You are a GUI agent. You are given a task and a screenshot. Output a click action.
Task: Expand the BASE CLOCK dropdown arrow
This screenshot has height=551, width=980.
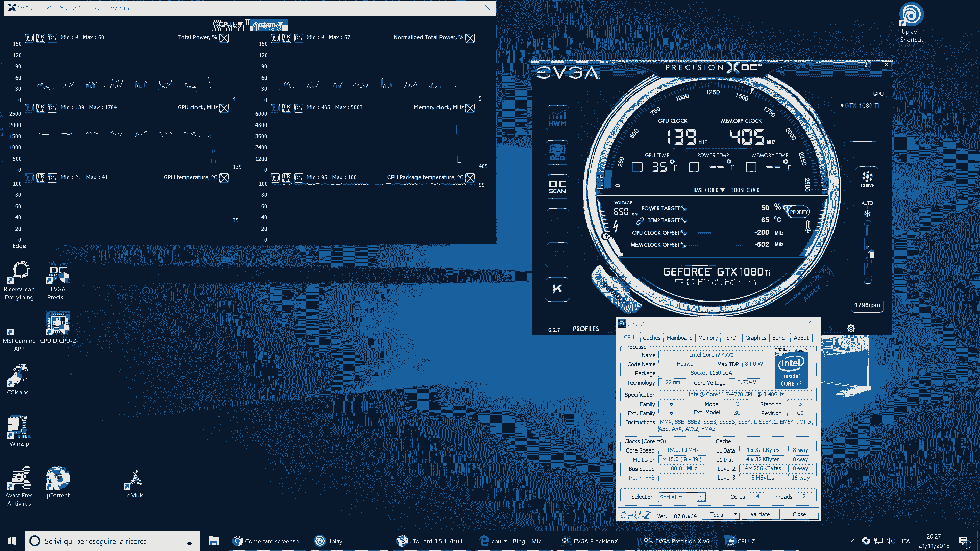[722, 190]
